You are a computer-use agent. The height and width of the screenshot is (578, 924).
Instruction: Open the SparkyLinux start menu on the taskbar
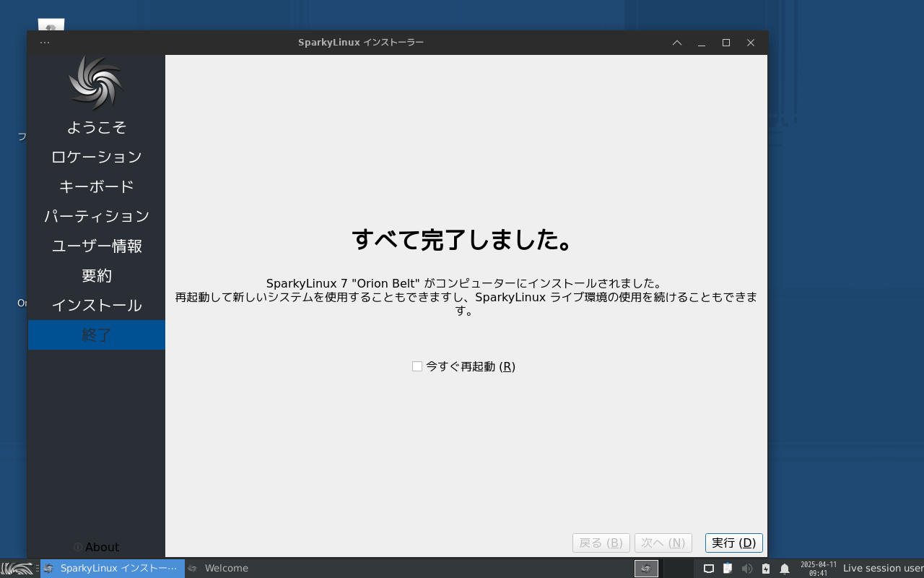pyautogui.click(x=17, y=569)
